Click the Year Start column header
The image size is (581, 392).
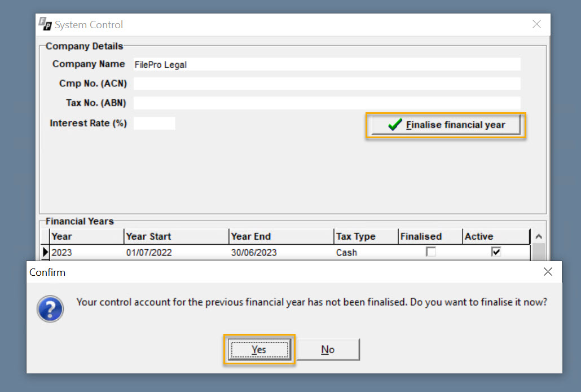(x=148, y=236)
